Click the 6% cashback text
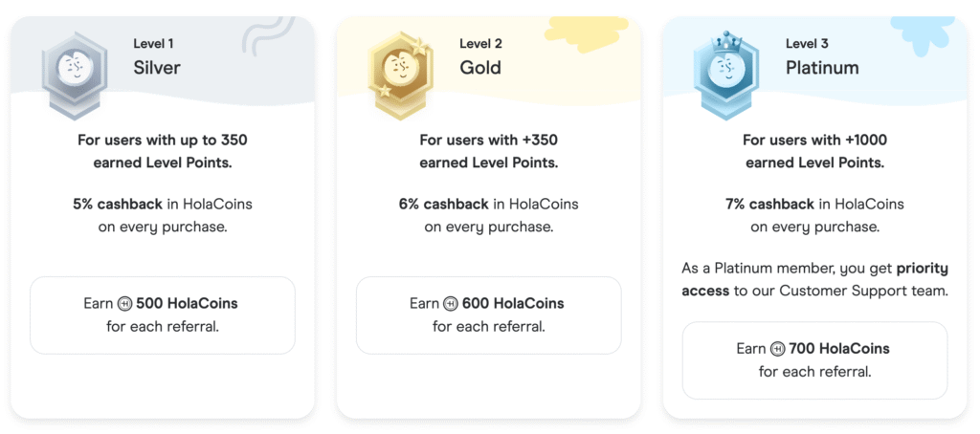The width and height of the screenshot is (980, 434). [434, 204]
